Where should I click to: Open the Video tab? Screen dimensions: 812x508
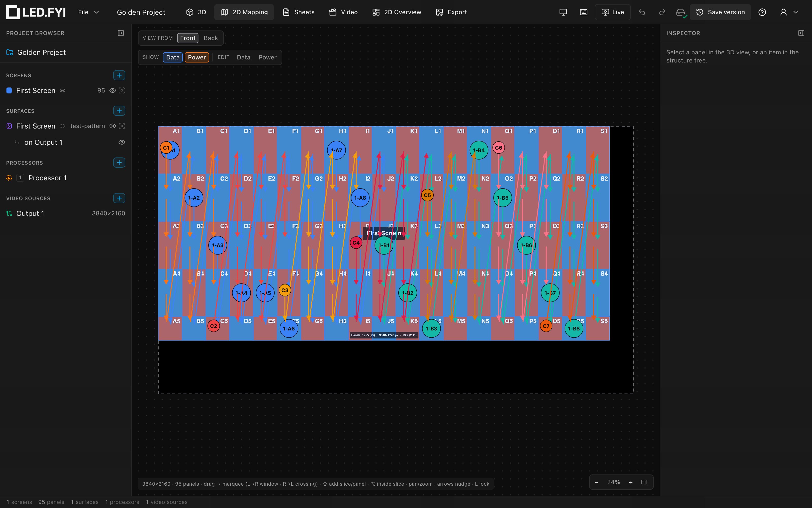pos(343,12)
